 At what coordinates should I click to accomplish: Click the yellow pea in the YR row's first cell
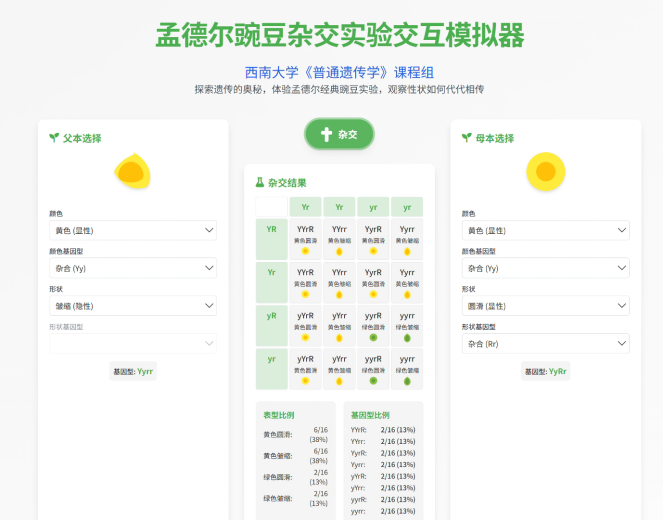pos(305,250)
